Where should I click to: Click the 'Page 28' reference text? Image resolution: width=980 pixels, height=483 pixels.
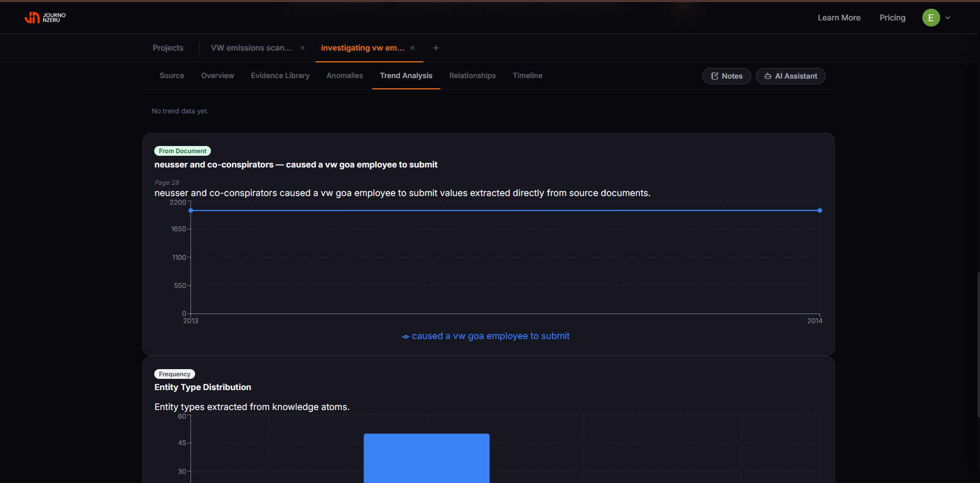[x=167, y=183]
